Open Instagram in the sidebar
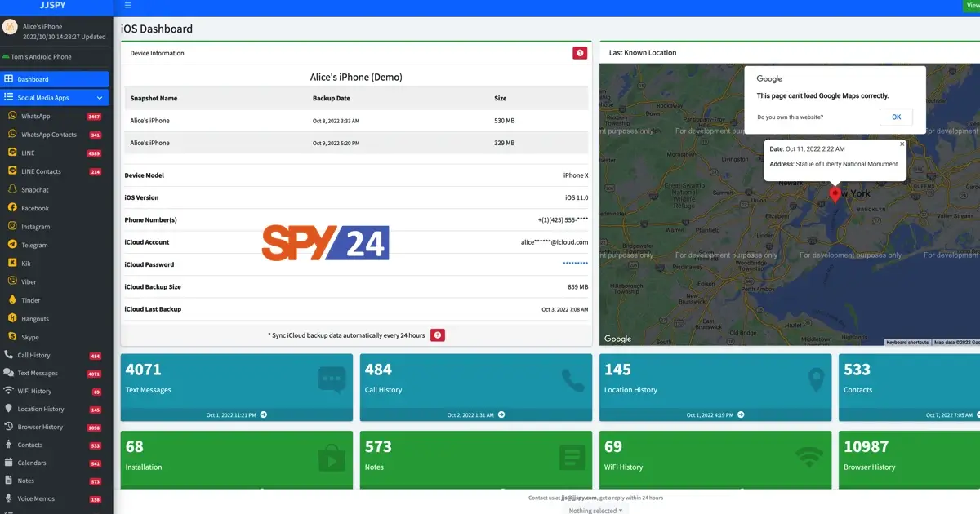The width and height of the screenshot is (980, 514). click(x=56, y=227)
